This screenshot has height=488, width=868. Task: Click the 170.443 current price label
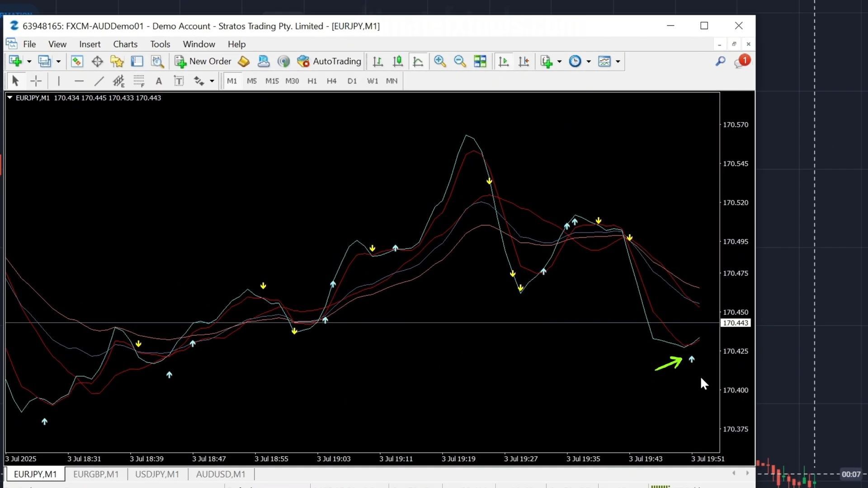pos(736,323)
